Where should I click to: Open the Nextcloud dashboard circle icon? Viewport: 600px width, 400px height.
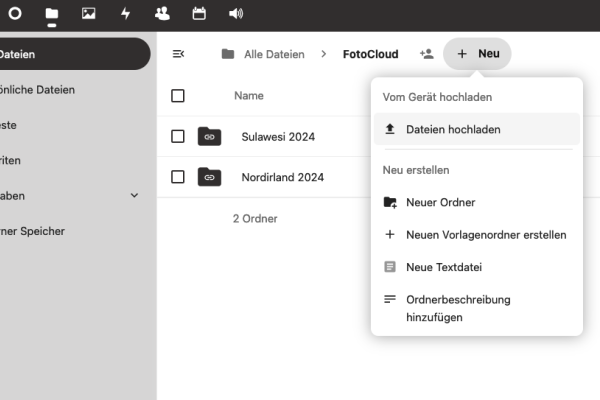point(14,14)
